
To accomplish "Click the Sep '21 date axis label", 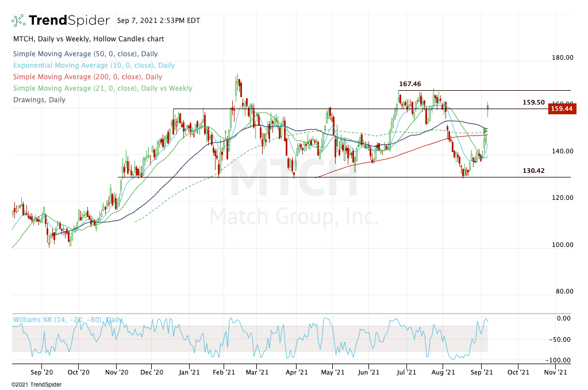I will (482, 372).
